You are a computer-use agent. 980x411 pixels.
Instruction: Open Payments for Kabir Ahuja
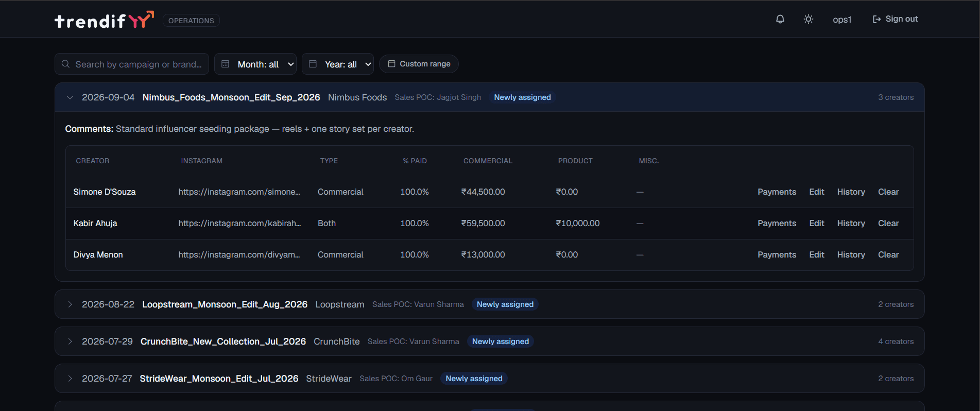(x=777, y=223)
